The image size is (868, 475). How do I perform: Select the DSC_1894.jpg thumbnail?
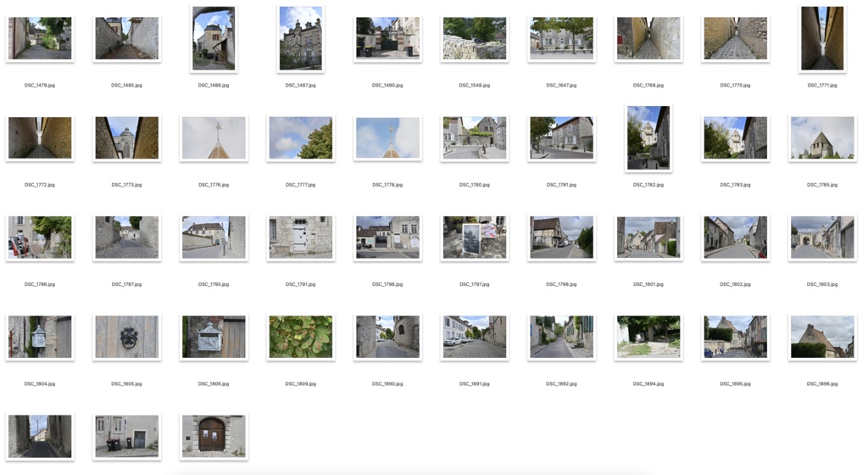[x=648, y=337]
